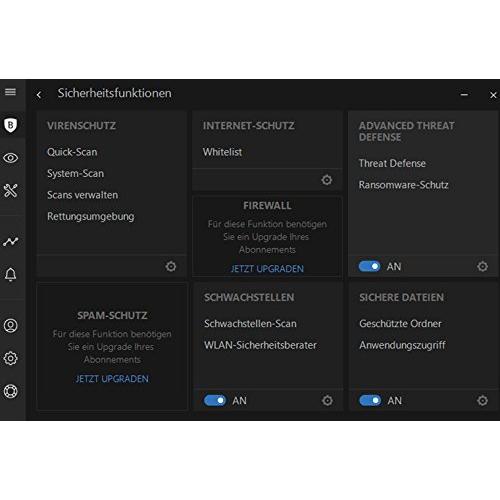The image size is (500, 500).
Task: Open Scans verwalten
Action: (82, 195)
